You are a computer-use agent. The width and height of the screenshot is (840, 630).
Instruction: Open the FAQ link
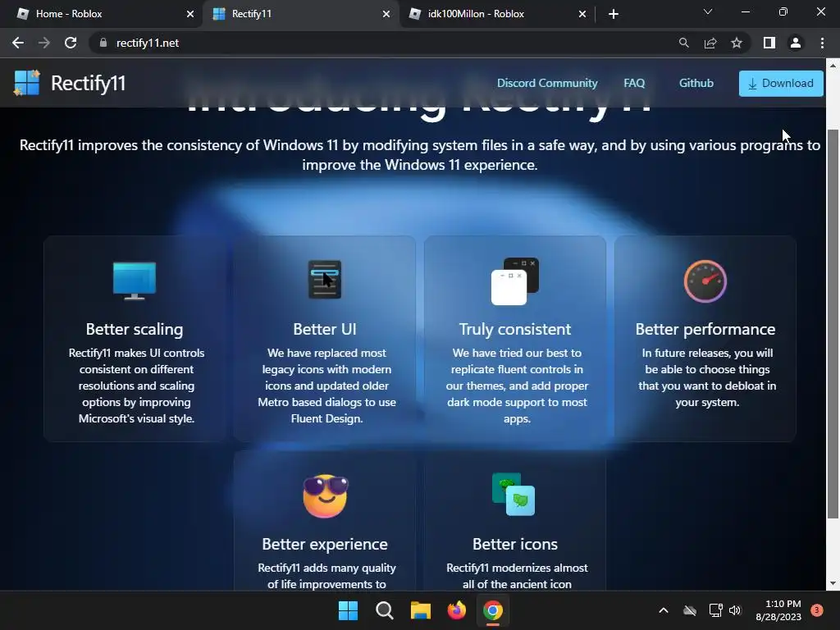(634, 83)
